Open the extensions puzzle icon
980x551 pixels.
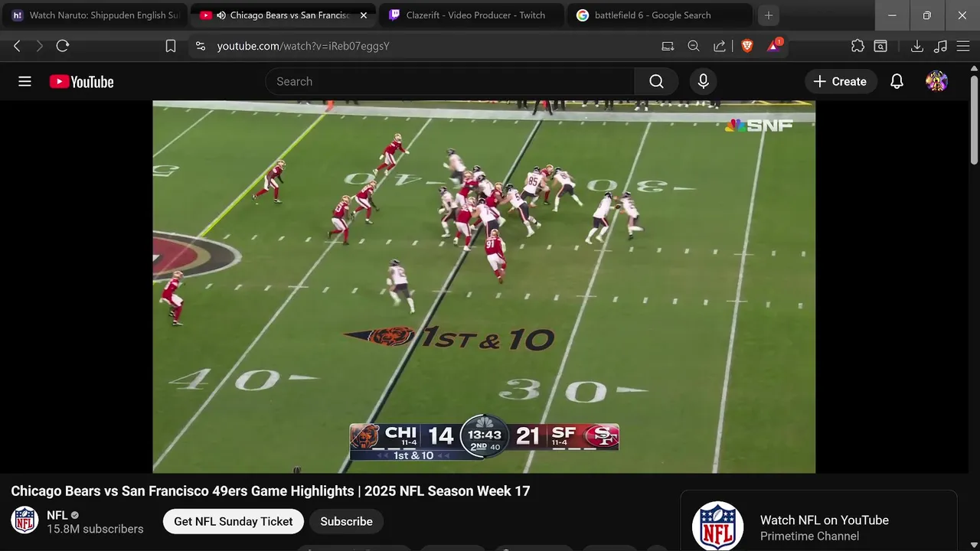[x=857, y=46]
